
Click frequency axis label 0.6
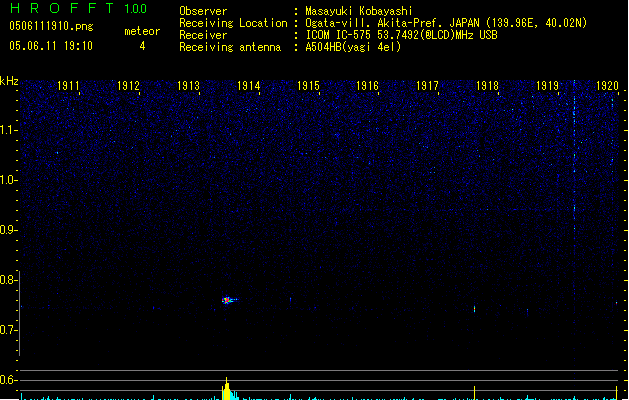coord(8,380)
